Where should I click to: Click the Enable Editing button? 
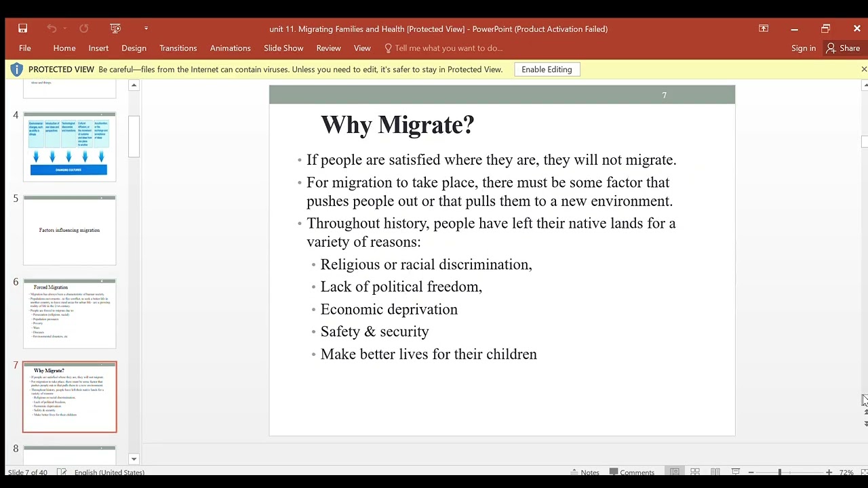[x=547, y=69]
